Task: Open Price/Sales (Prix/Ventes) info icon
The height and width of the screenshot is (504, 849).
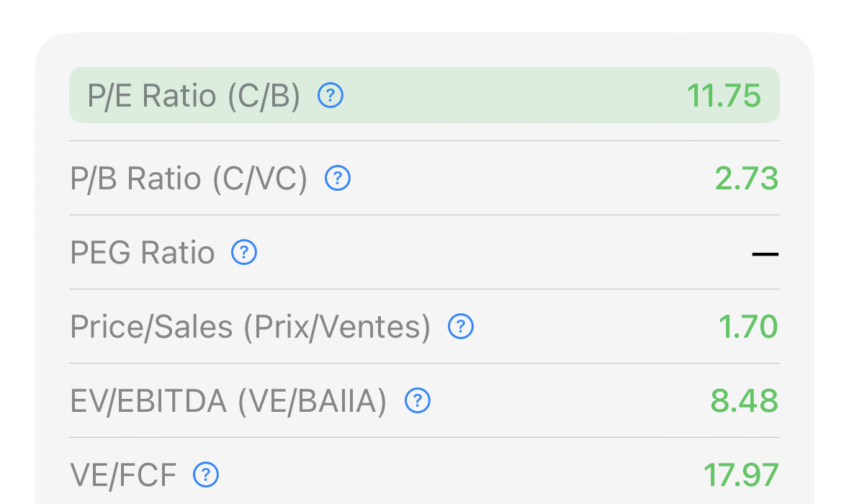Action: (461, 327)
